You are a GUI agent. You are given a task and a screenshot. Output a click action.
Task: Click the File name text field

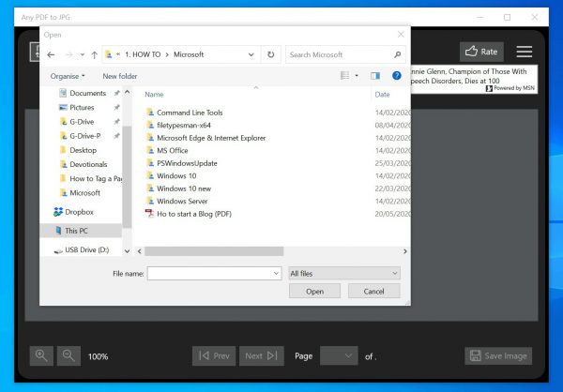(x=213, y=273)
